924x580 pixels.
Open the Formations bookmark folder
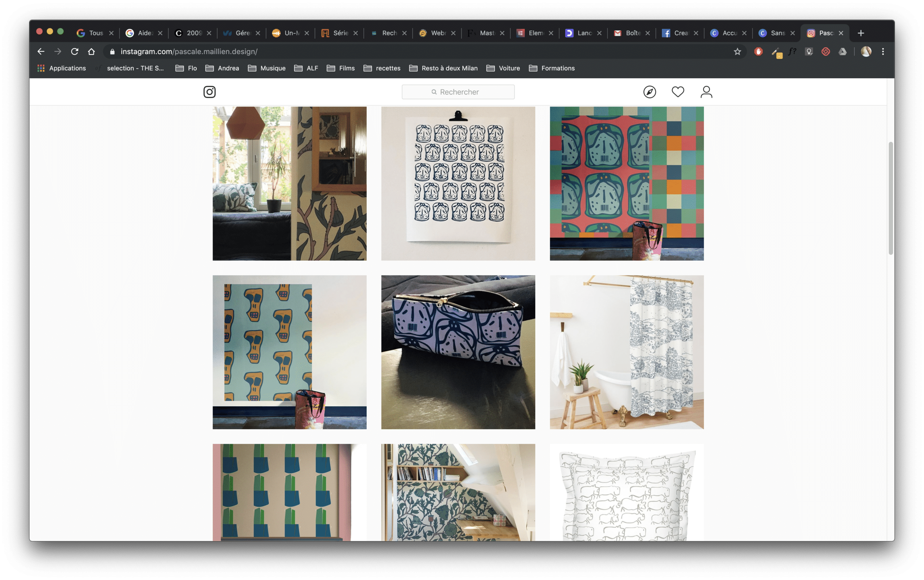(552, 68)
